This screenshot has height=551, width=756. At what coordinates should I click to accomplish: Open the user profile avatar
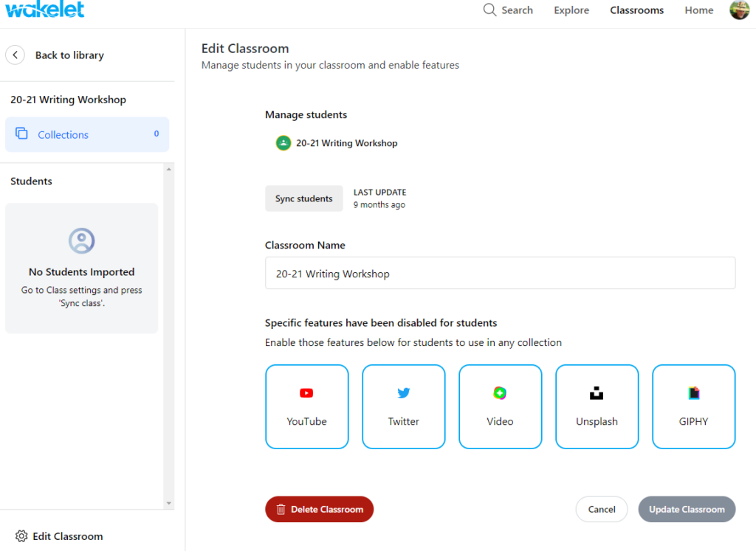(739, 10)
